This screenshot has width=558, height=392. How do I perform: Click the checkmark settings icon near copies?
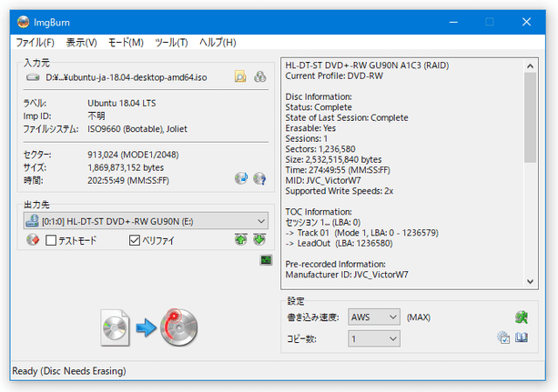coord(503,337)
